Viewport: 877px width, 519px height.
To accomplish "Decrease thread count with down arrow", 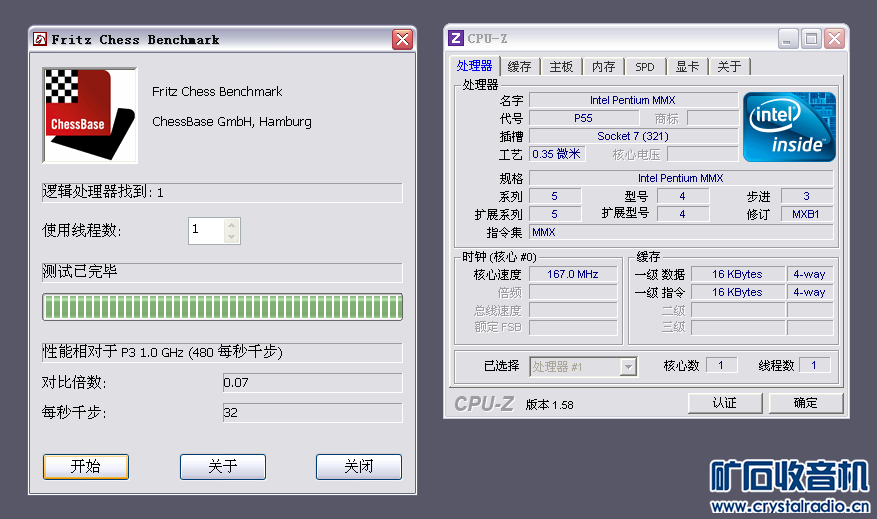I will point(232,237).
